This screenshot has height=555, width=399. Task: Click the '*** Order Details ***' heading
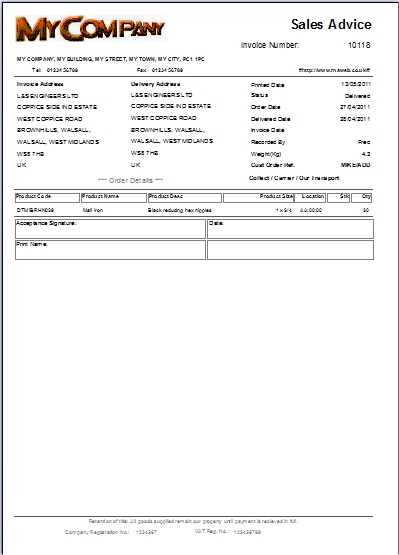[131, 181]
